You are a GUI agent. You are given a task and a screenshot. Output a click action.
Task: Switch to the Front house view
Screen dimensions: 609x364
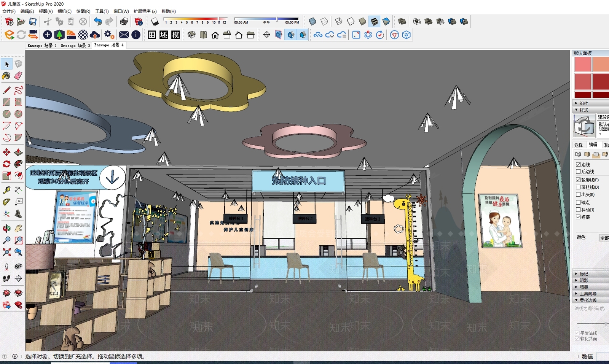[215, 35]
